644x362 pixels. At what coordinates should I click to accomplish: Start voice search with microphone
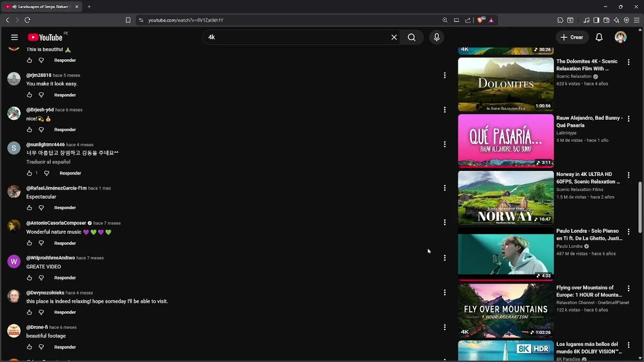(x=437, y=37)
